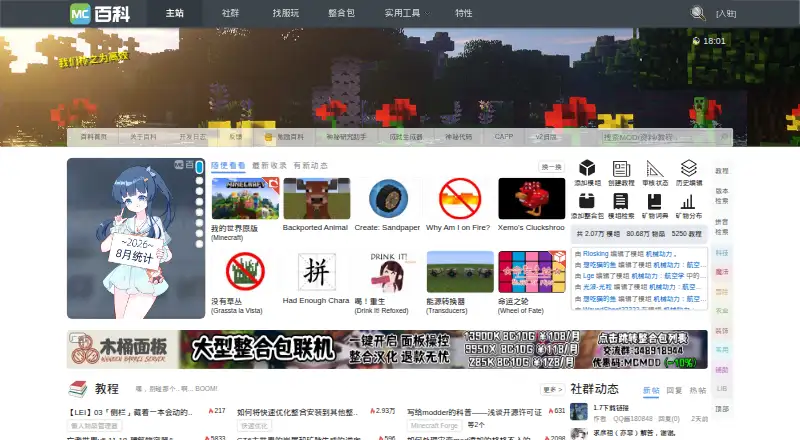Screen dimensions: 800x440
Task: Open 矿物词典 book icon
Action: 655,201
